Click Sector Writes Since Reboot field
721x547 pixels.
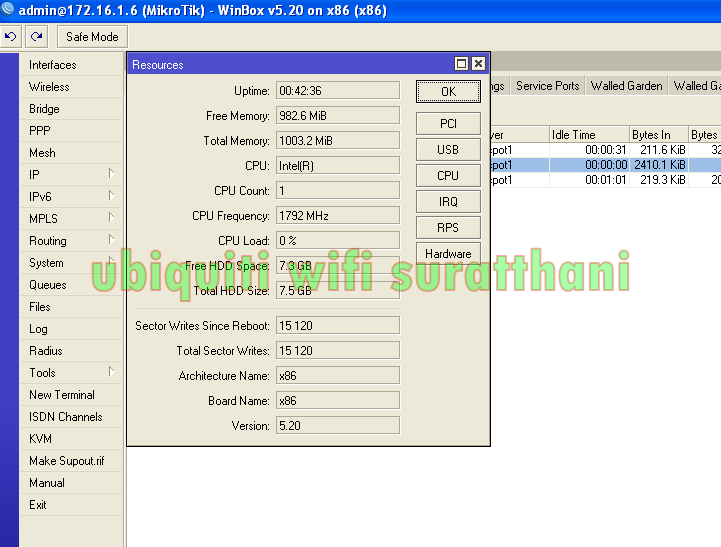[338, 325]
